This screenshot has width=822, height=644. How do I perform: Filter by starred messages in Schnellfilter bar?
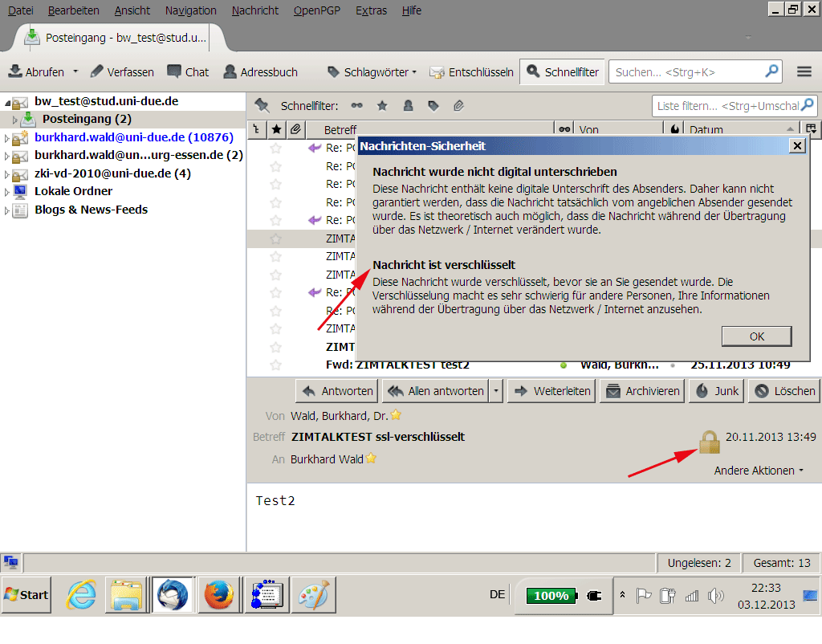(x=382, y=106)
